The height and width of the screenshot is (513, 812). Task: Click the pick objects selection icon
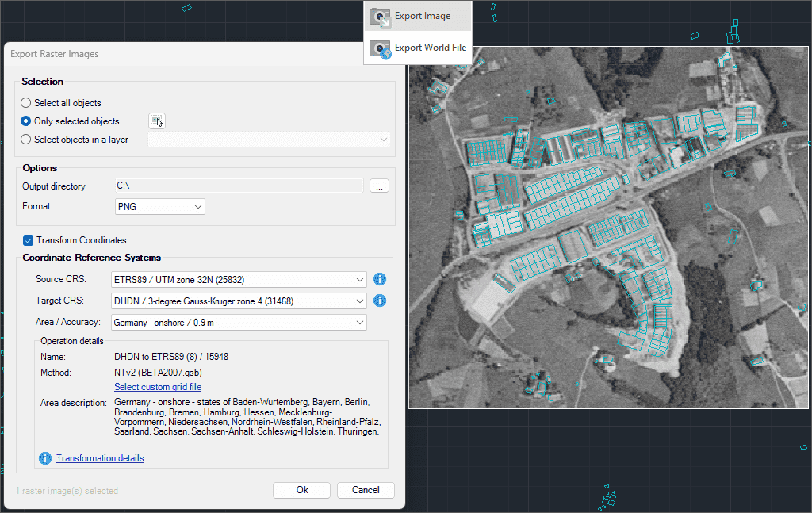157,121
